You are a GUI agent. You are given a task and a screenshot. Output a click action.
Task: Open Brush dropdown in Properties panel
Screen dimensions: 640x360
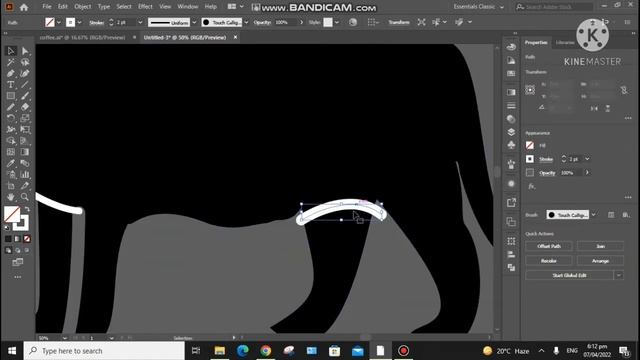[593, 215]
